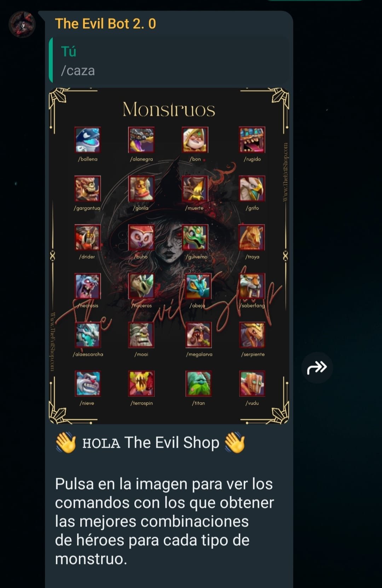Choose the /serpiente snake icon

coord(252,335)
